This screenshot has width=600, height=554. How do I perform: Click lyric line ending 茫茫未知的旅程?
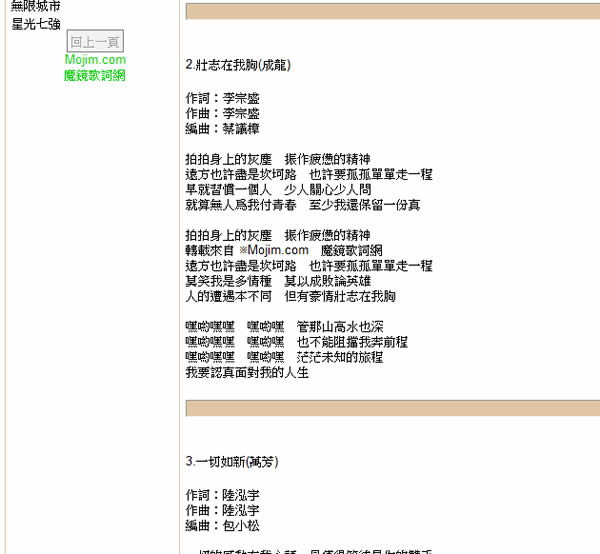[284, 357]
